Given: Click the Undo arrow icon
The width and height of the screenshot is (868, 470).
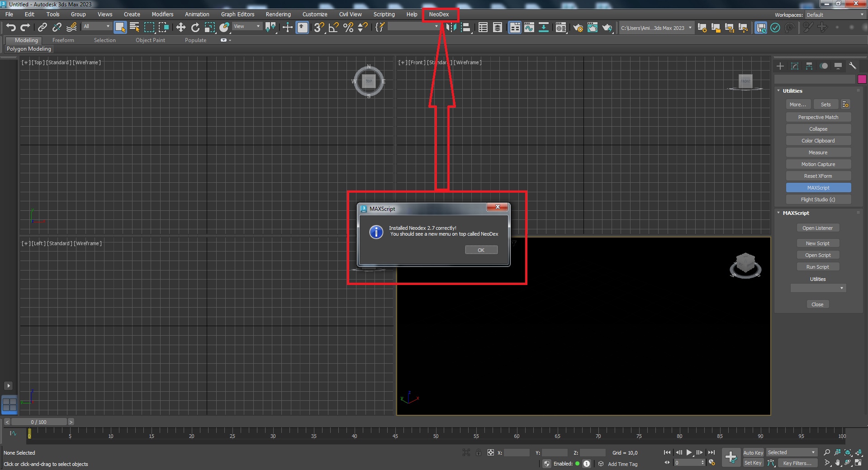Looking at the screenshot, I should click(x=11, y=28).
